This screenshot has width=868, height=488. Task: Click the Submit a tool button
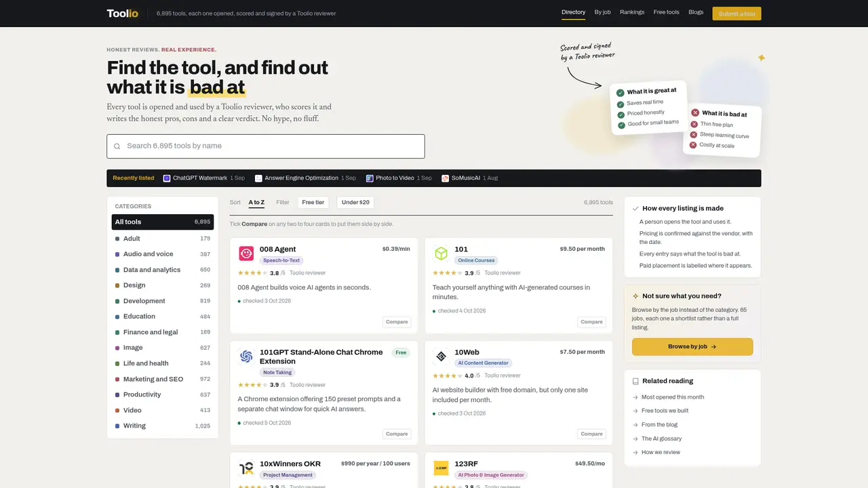[736, 14]
